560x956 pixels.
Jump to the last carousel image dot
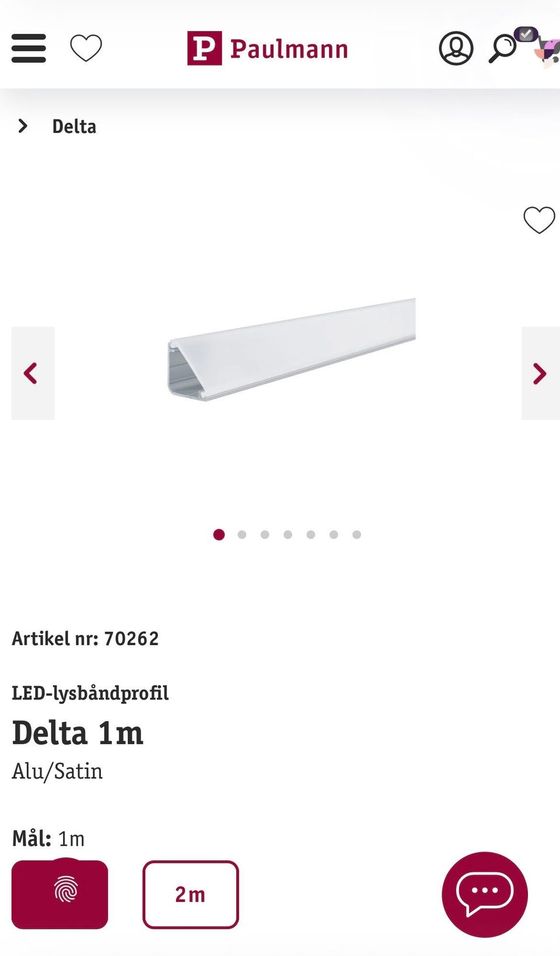point(356,534)
